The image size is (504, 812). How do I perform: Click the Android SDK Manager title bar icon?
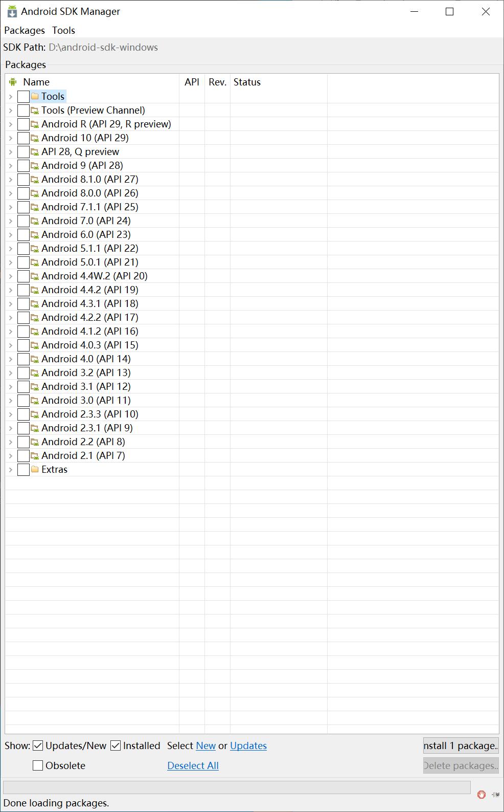(x=12, y=11)
